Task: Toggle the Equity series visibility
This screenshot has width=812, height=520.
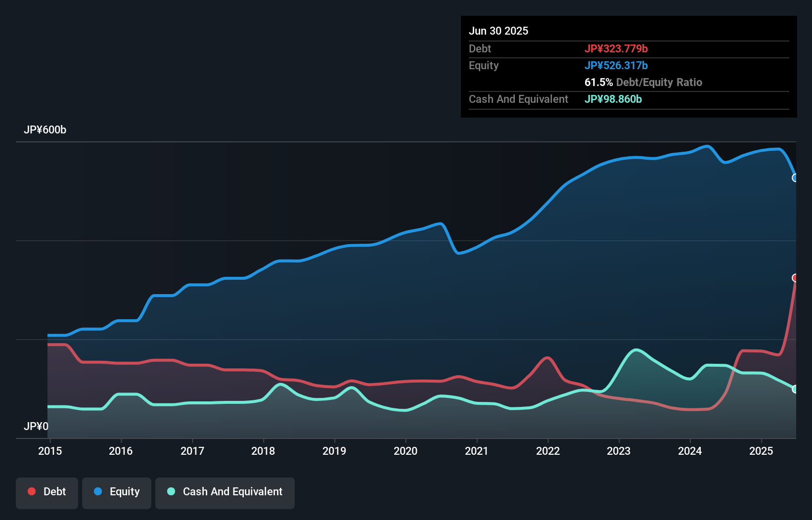Action: [x=116, y=492]
